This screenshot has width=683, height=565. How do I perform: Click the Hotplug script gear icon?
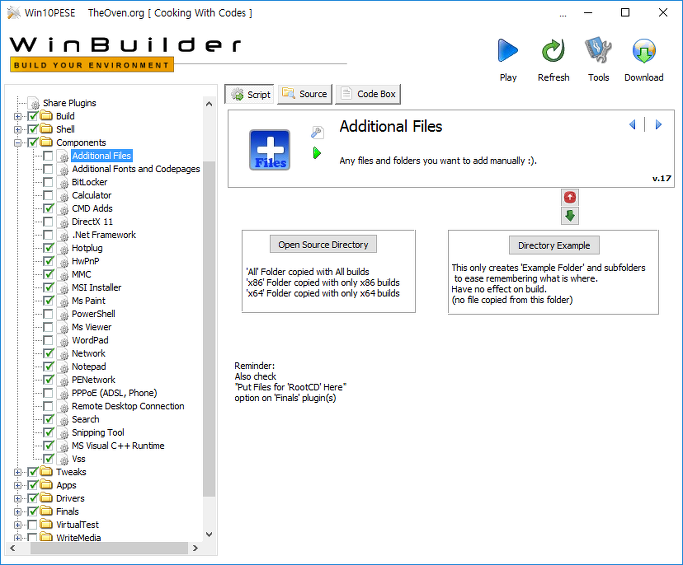64,248
